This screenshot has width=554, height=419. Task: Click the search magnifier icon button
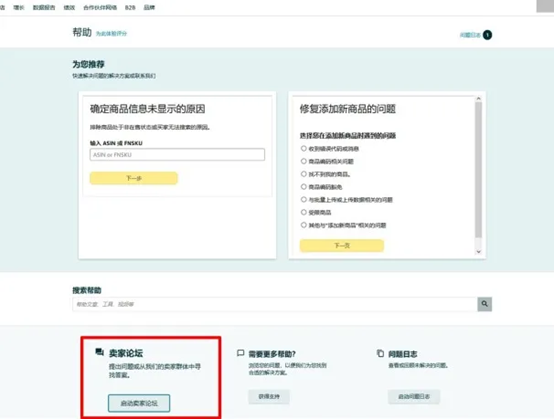click(x=484, y=304)
